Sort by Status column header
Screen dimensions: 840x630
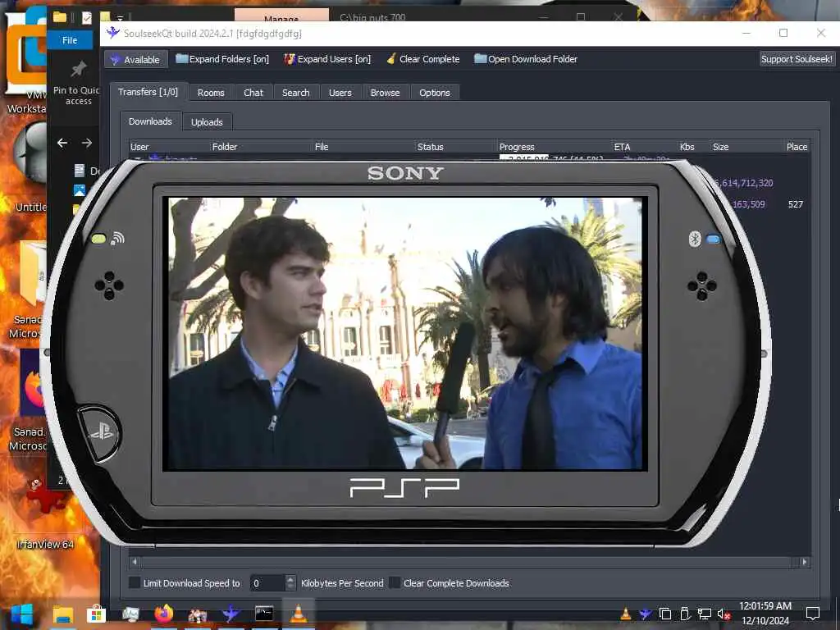click(456, 147)
